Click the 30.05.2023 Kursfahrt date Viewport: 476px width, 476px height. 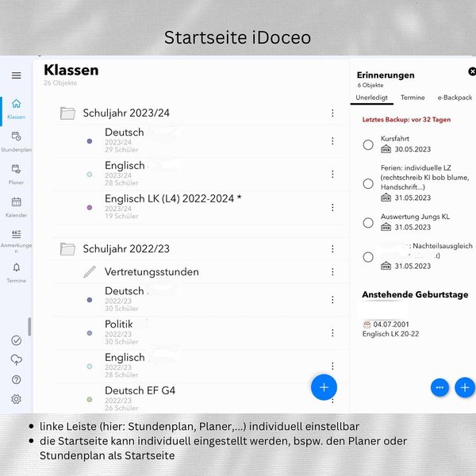[413, 149]
